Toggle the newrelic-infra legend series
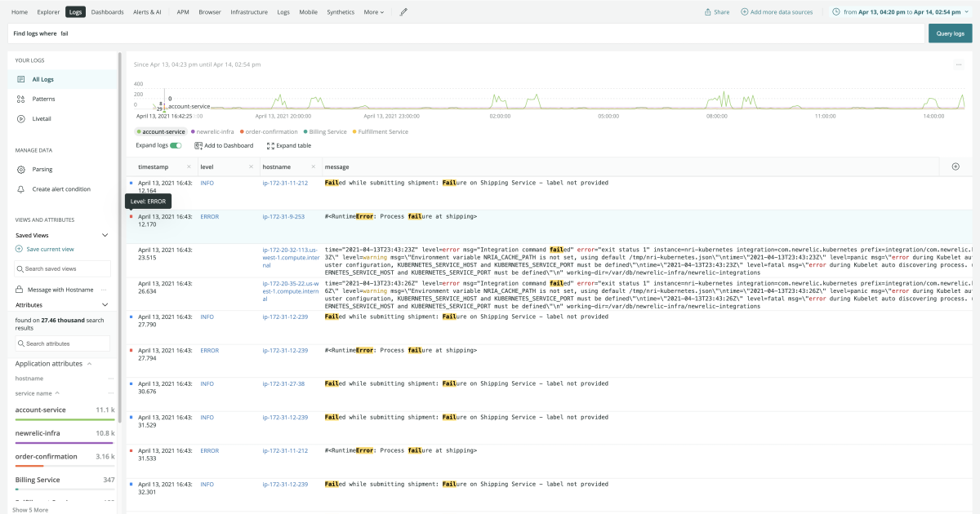This screenshot has height=514, width=980. pos(212,131)
